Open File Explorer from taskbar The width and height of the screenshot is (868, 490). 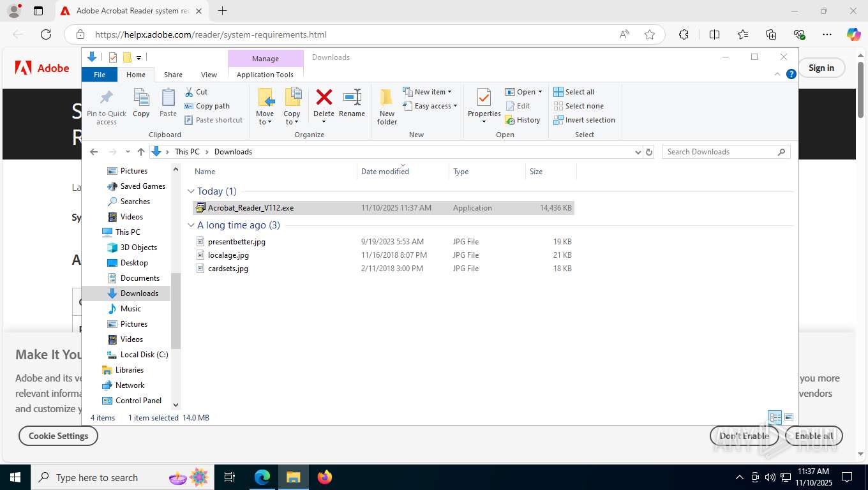[293, 477]
